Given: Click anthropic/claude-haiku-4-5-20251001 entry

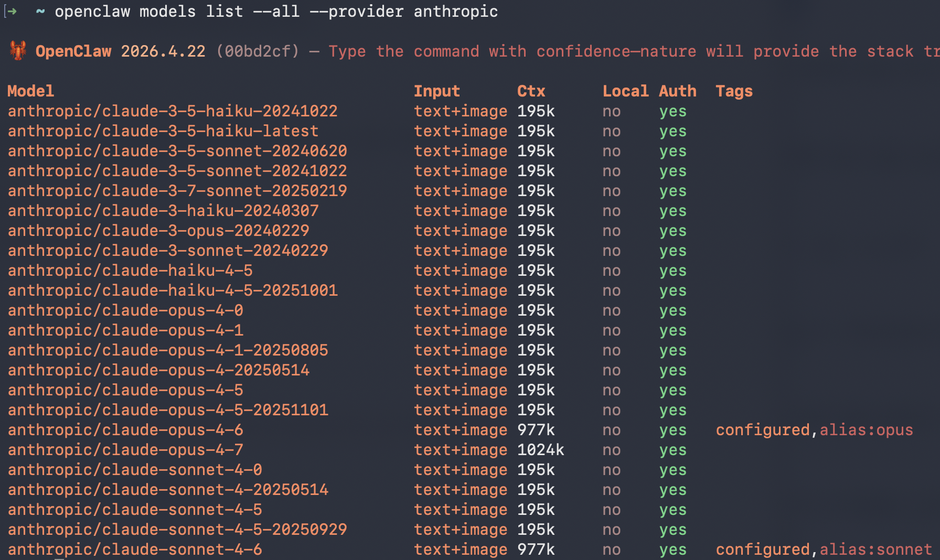Looking at the screenshot, I should coord(173,290).
